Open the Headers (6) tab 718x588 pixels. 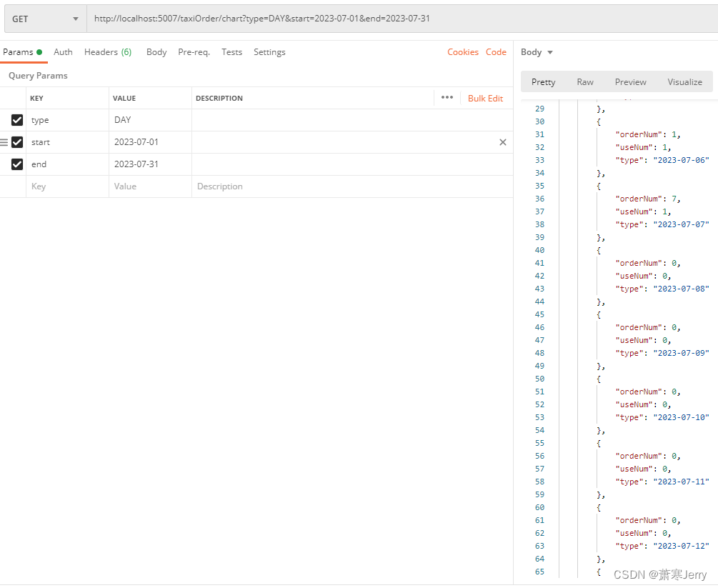[x=108, y=52]
